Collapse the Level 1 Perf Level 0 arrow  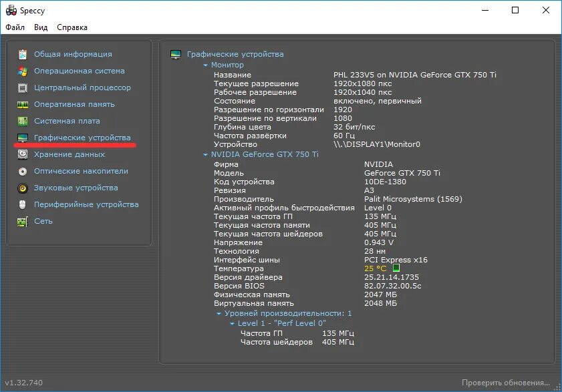(x=232, y=324)
